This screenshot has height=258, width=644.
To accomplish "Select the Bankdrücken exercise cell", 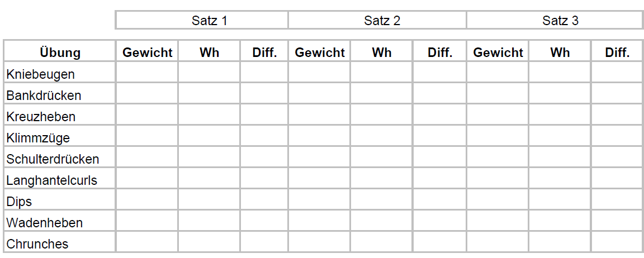I will pyautogui.click(x=44, y=95).
